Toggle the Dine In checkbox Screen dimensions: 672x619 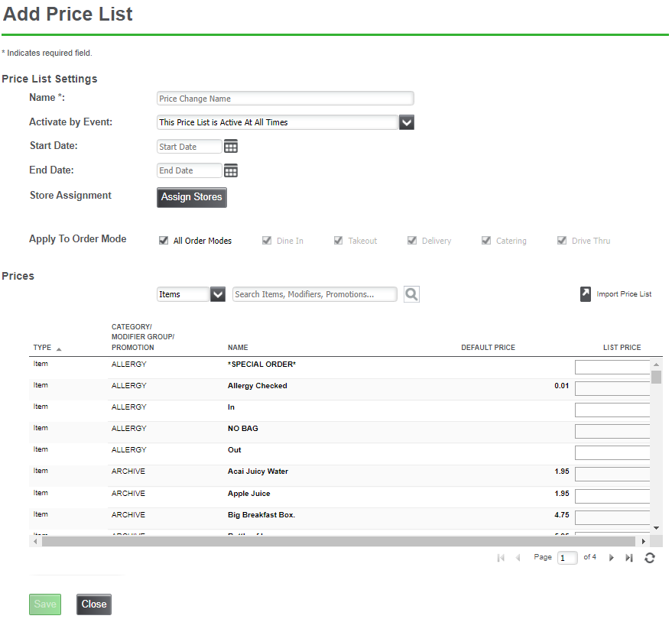tap(267, 241)
